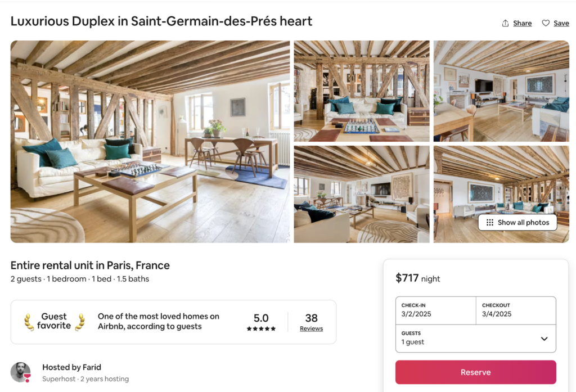Click the 5.0 rating score

click(x=260, y=318)
